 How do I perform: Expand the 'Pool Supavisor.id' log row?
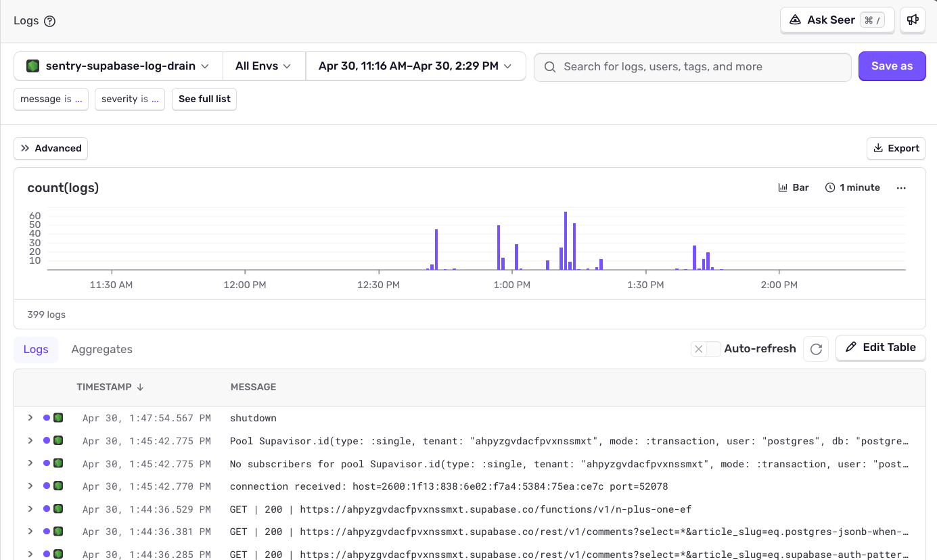tap(30, 441)
